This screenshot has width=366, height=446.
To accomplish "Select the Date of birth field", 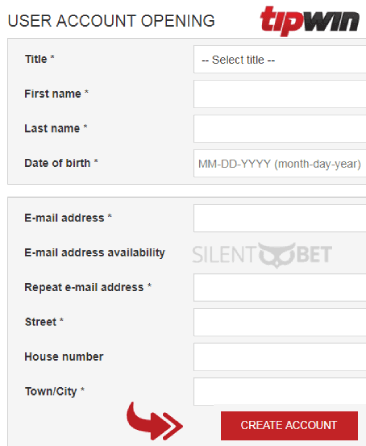I will coord(280,163).
